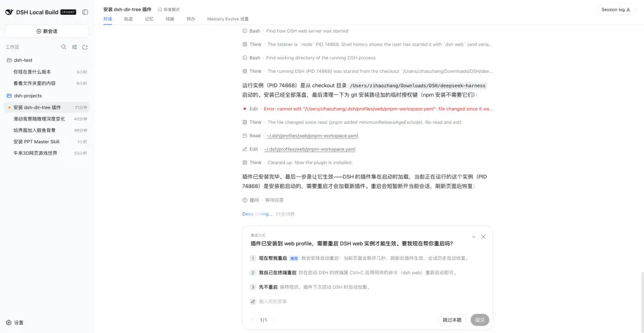
Task: Switch to the 轨迹 tab
Action: (128, 19)
